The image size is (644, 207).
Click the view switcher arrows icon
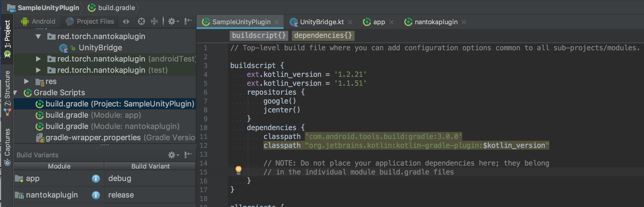126,21
